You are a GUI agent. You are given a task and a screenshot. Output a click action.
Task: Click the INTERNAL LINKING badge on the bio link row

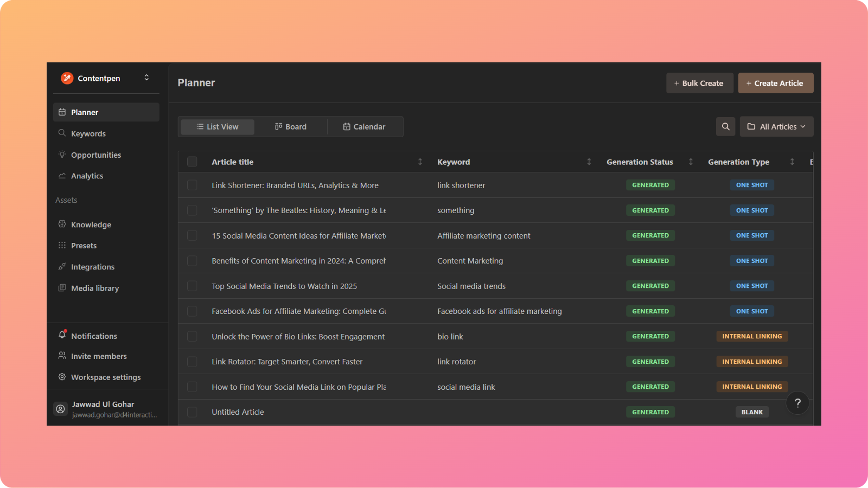(x=752, y=336)
